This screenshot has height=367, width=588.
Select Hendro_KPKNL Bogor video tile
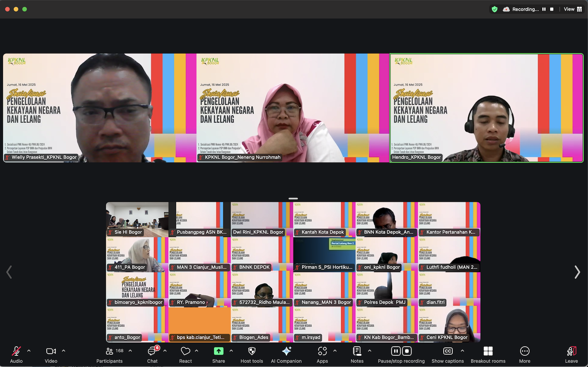pos(486,108)
